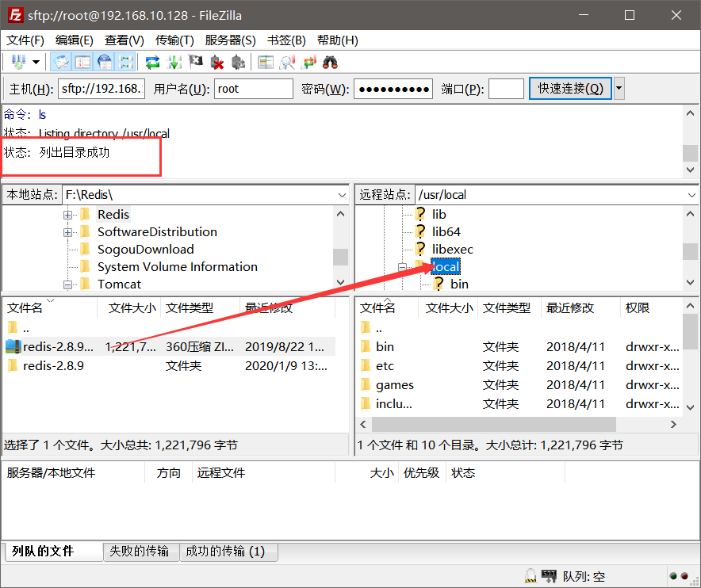Screen dimensions: 701x588
Task: Open the Site Manager icon
Action: coord(18,62)
